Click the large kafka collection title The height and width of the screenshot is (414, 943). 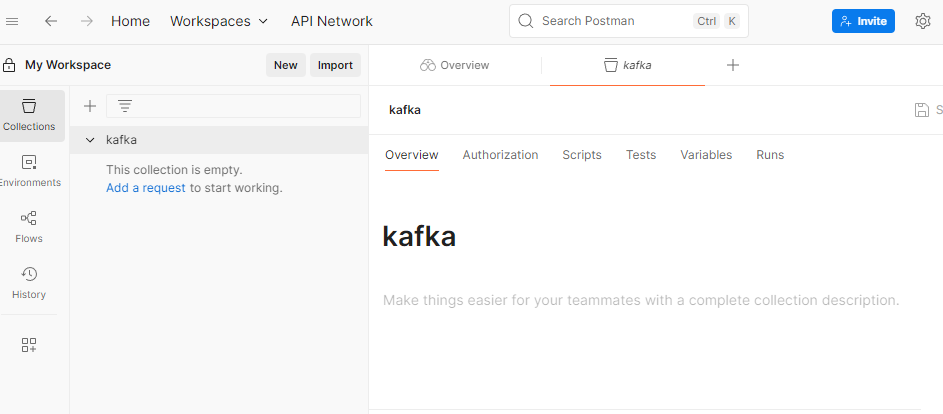(x=419, y=236)
